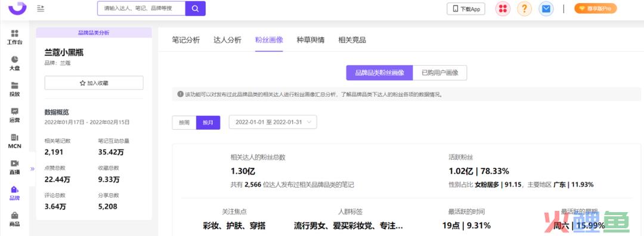Click the product title 兰蔻小黑瓶
Screen dimensions: 644x236
tap(64, 53)
